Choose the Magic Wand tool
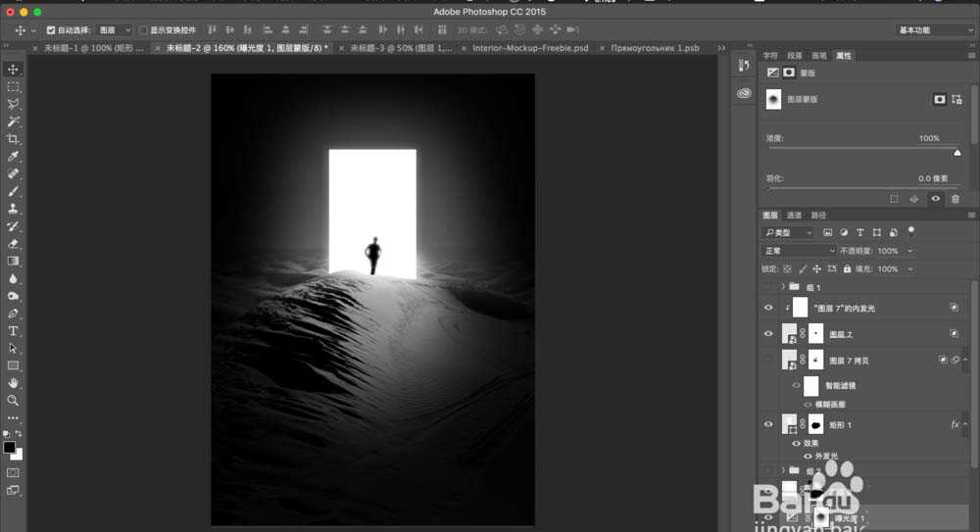980x532 pixels. (13, 121)
